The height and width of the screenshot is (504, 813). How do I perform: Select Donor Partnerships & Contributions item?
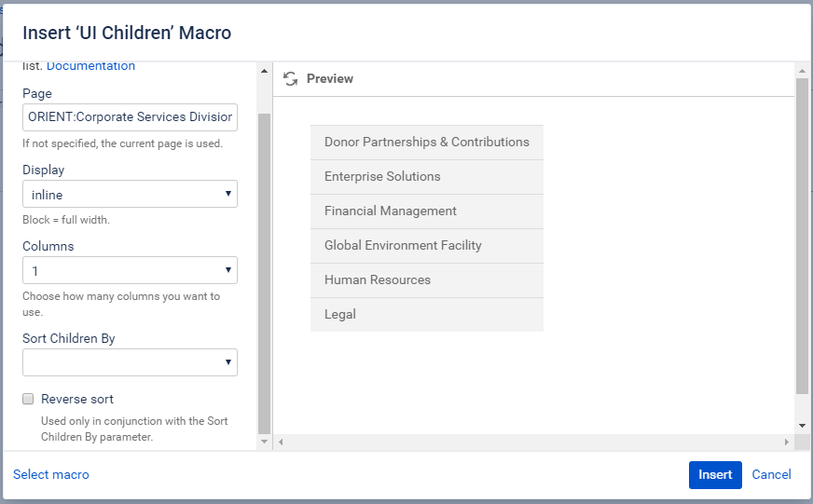click(427, 142)
